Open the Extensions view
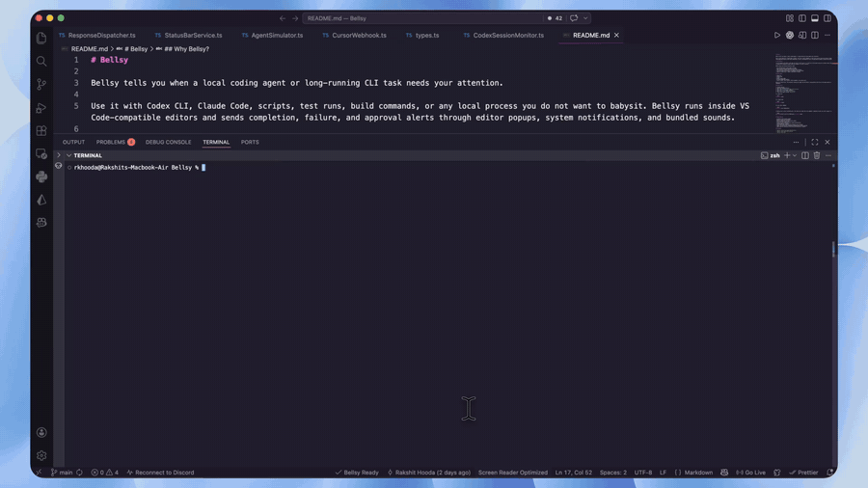 pyautogui.click(x=41, y=130)
